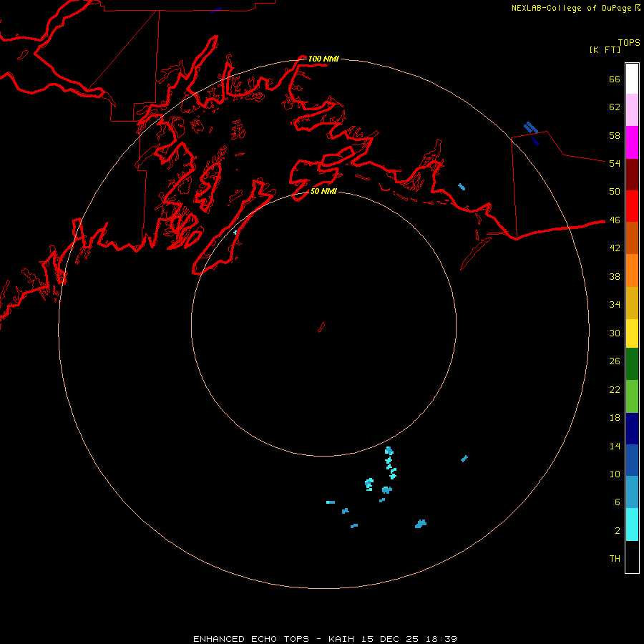Select the magenta swatch in the color scale
Screen dimensions: 644x644
point(632,142)
